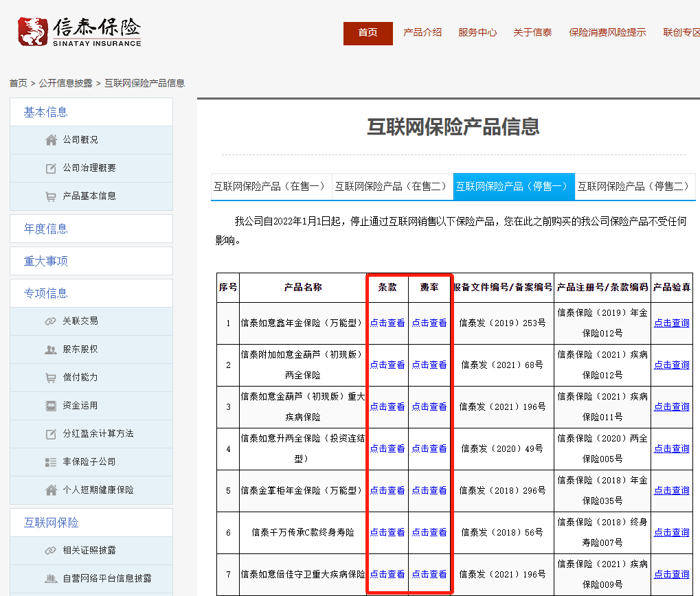700x596 pixels.
Task: Click the link icon beside 关联交易
Action: coord(51,321)
